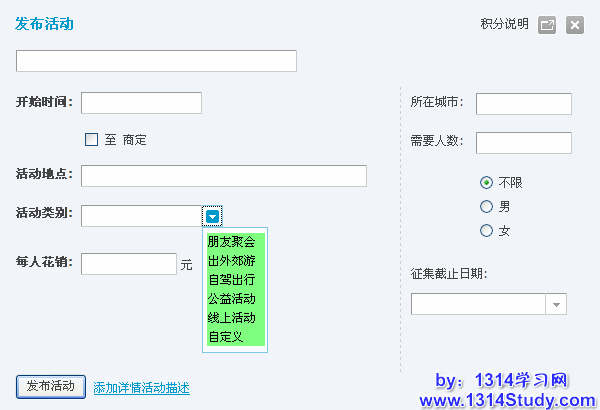Viewport: 600px width, 410px height.
Task: Close the 发布活动 dialog
Action: [574, 25]
